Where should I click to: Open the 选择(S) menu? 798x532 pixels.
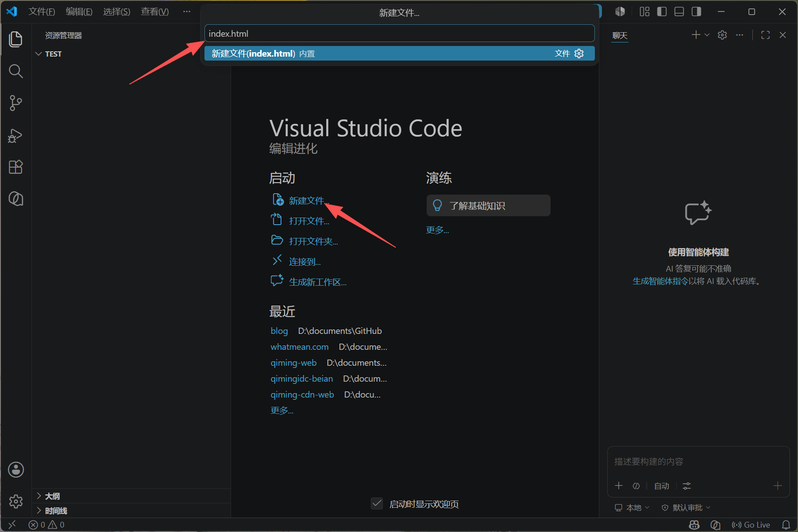point(117,11)
